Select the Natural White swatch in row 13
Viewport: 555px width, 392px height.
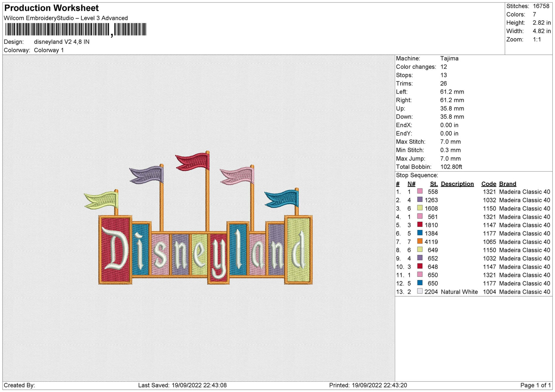[x=420, y=291]
